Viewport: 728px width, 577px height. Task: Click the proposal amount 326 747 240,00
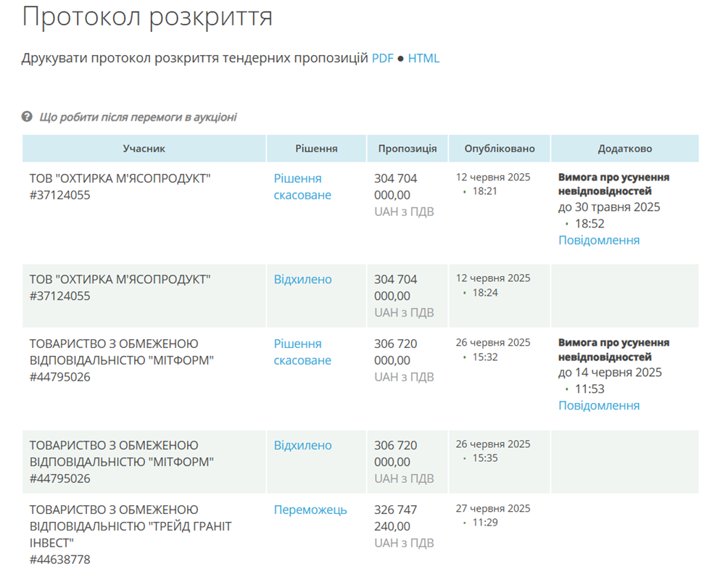pyautogui.click(x=396, y=518)
